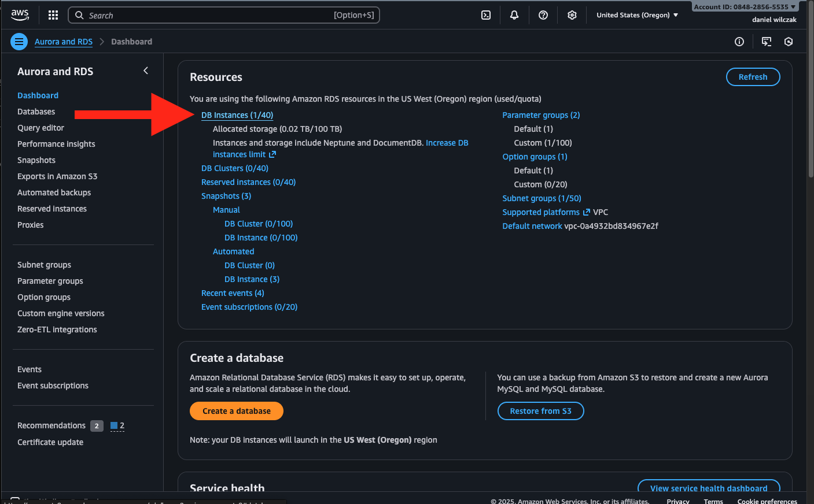Collapse the Aurora and RDS sidebar
Screen dimensions: 814x504
pos(146,71)
